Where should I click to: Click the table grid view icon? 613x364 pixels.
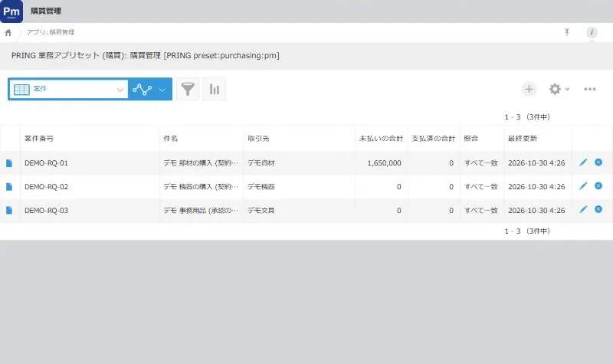[x=21, y=90]
